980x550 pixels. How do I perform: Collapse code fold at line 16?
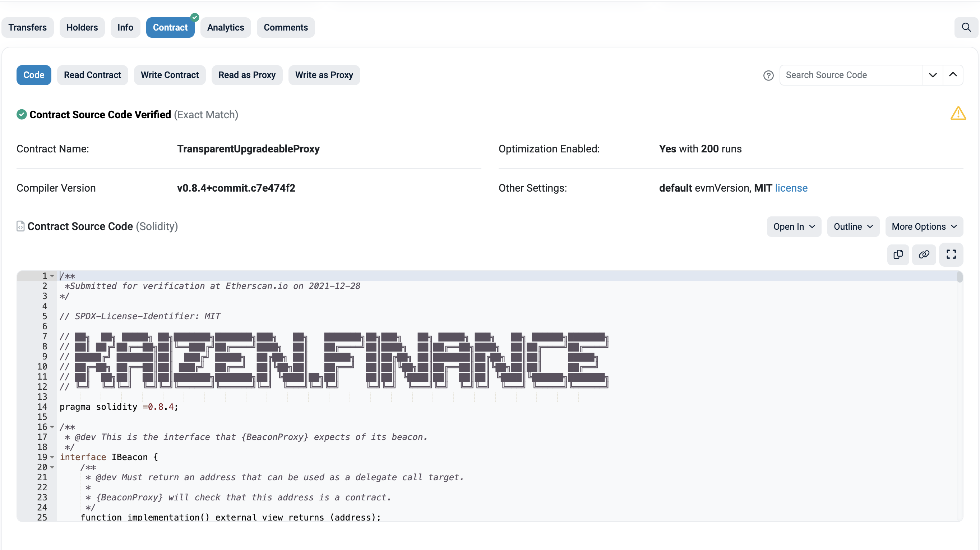pos(52,427)
